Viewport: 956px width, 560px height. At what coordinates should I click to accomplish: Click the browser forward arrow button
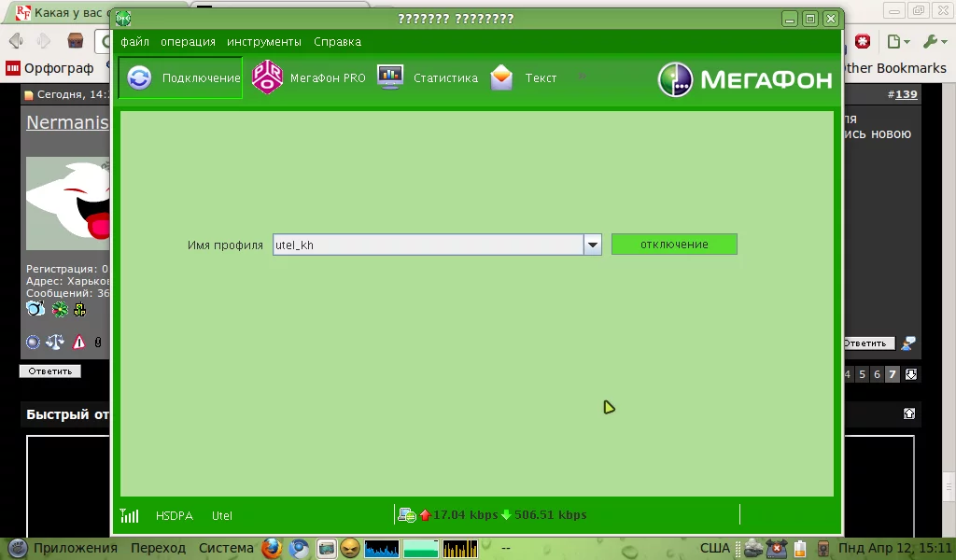(x=44, y=41)
